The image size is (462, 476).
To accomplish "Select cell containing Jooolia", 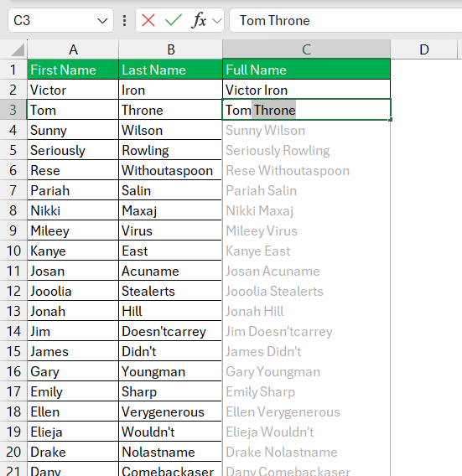I will [x=73, y=291].
